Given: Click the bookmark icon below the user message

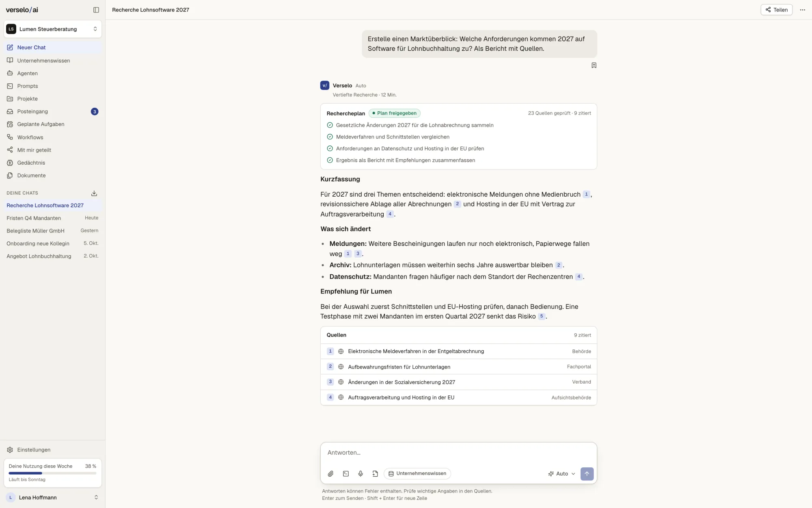Looking at the screenshot, I should (x=594, y=65).
